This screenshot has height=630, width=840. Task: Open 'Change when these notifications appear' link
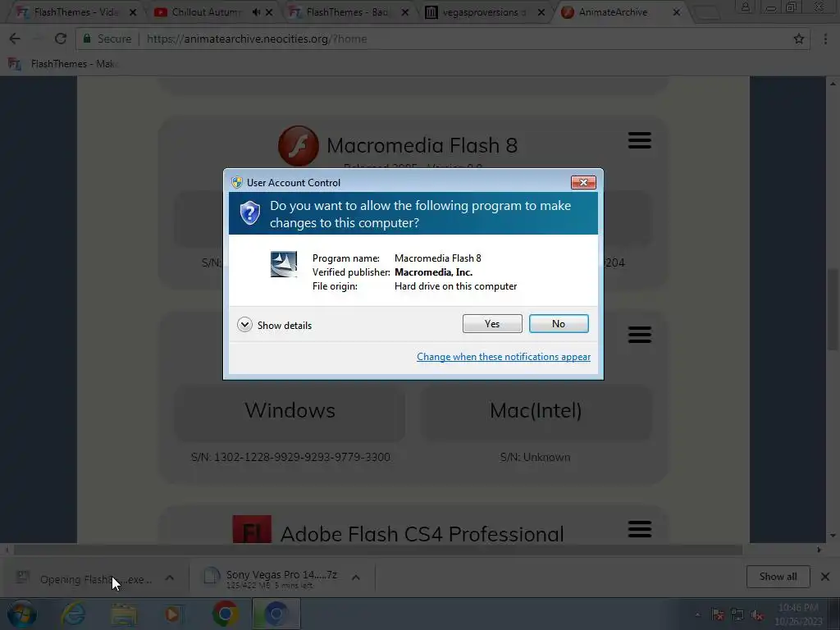[504, 357]
